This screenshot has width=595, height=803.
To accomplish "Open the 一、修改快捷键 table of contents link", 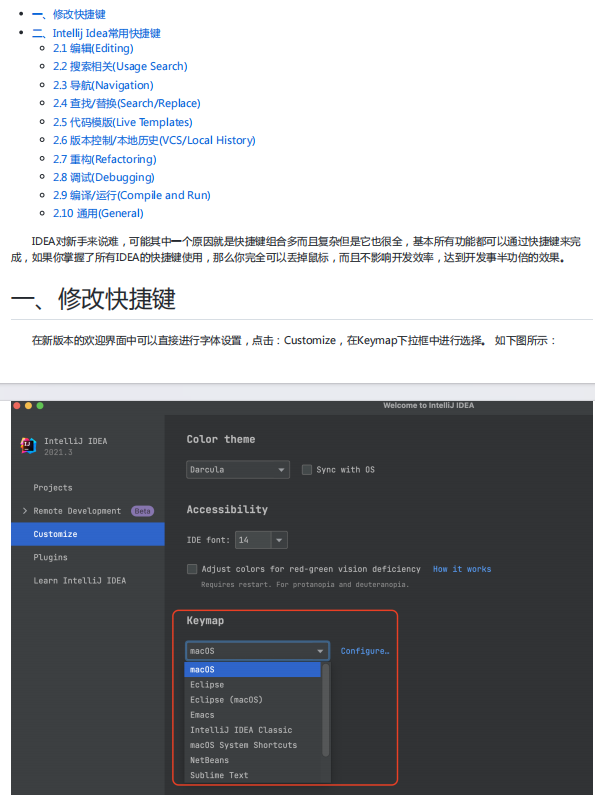I will 69,14.
